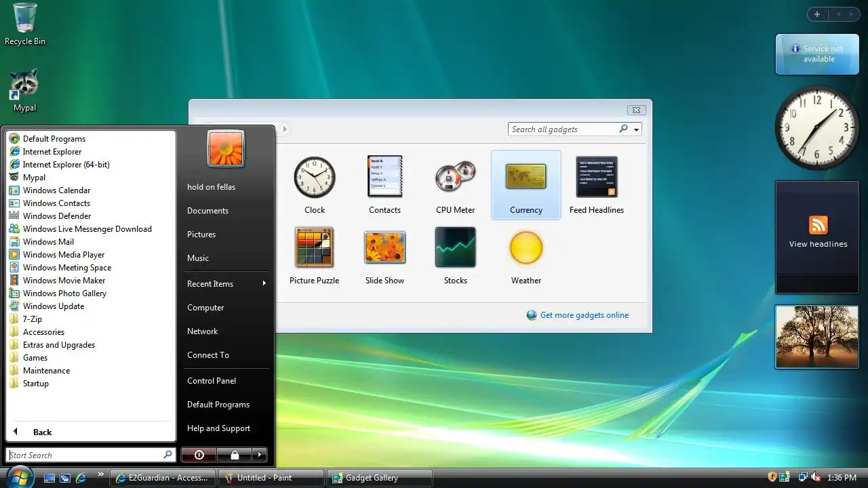Click the sidebar add gadget plus button

click(x=817, y=14)
